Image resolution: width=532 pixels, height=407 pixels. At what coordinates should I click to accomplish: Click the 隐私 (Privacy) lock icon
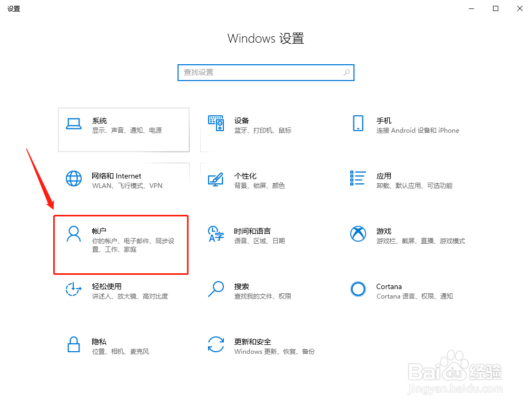pos(74,345)
